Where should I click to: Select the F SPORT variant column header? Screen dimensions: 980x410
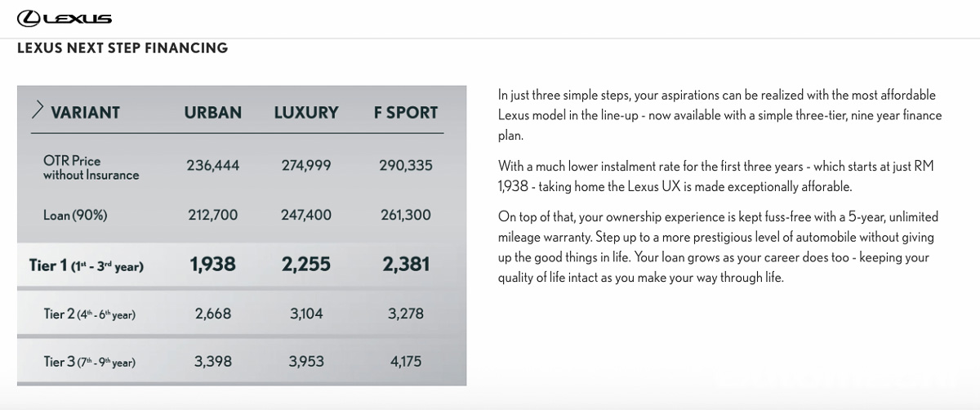coord(406,113)
